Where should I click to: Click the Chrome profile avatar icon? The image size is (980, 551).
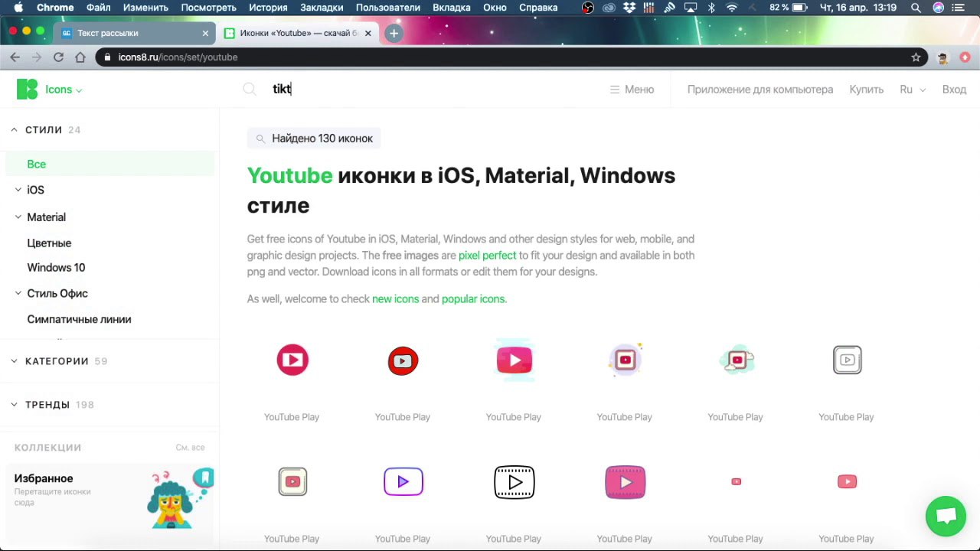[942, 57]
